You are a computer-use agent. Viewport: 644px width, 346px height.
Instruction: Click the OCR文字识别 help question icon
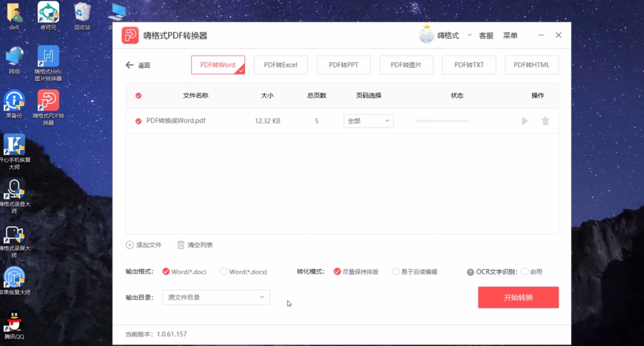pos(470,272)
